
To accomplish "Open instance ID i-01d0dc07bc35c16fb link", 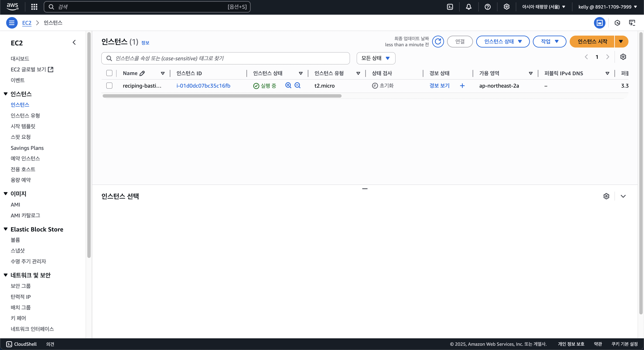I will (x=203, y=86).
